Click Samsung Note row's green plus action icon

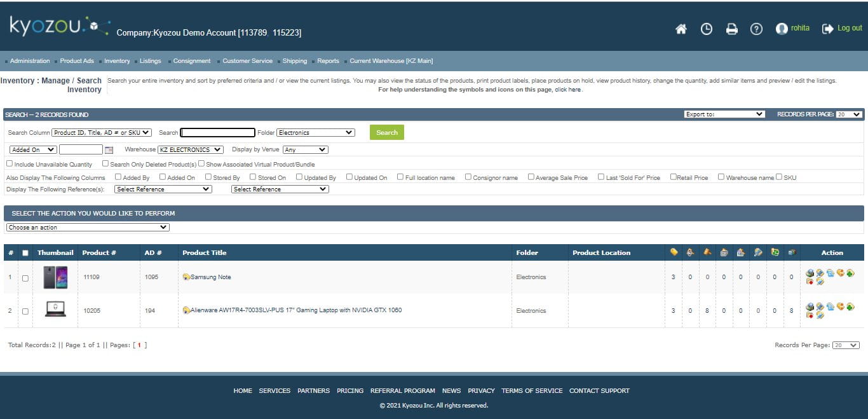coord(850,273)
